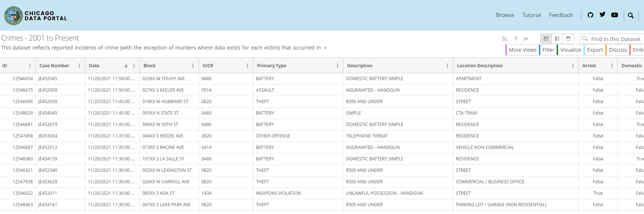644x214 pixels.
Task: Open Date column options menu
Action: pos(134,66)
